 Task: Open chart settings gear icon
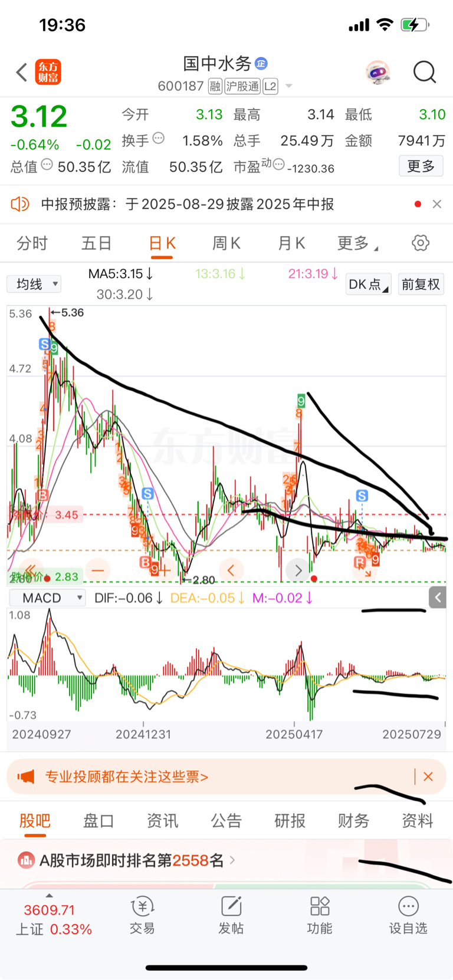coord(421,243)
